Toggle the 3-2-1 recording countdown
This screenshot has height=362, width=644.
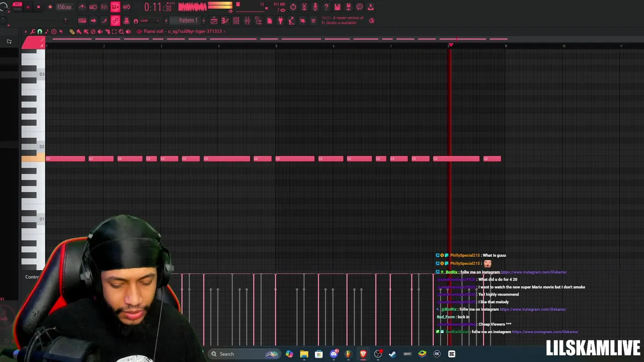tap(104, 7)
